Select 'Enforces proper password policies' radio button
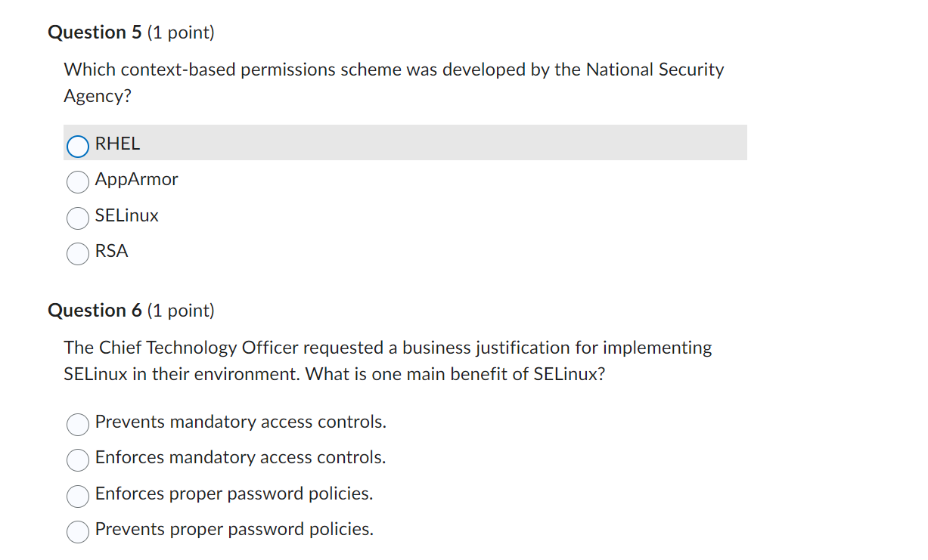 (x=78, y=496)
